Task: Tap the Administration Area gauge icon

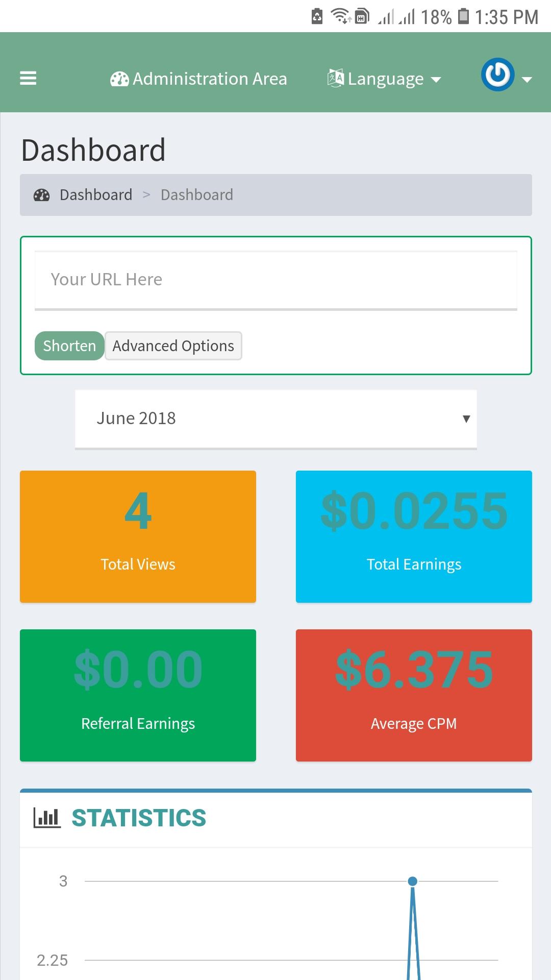Action: click(119, 79)
